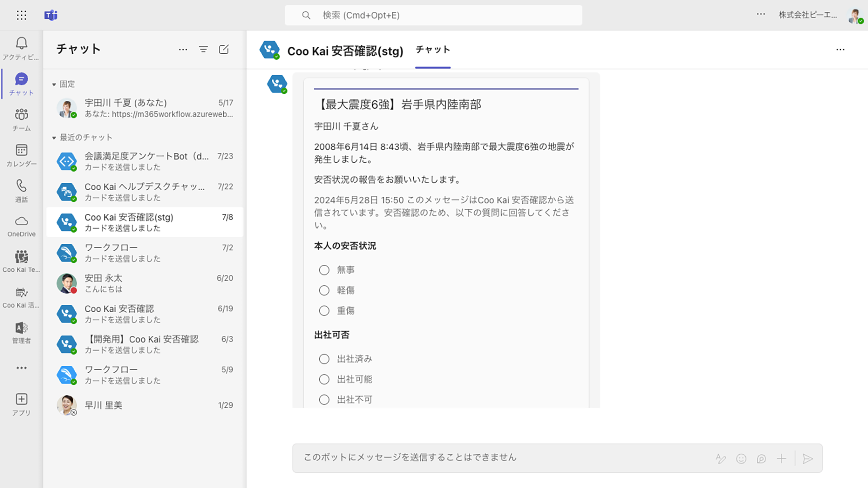Start a new chat with the compose icon
Image resolution: width=868 pixels, height=488 pixels.
click(224, 50)
